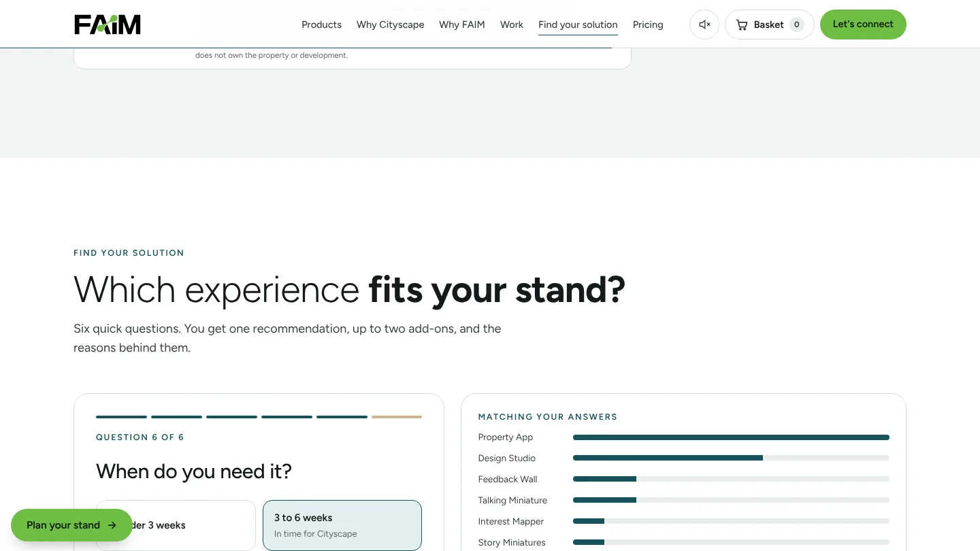Click the Let's connect button
980x551 pixels.
[x=863, y=24]
